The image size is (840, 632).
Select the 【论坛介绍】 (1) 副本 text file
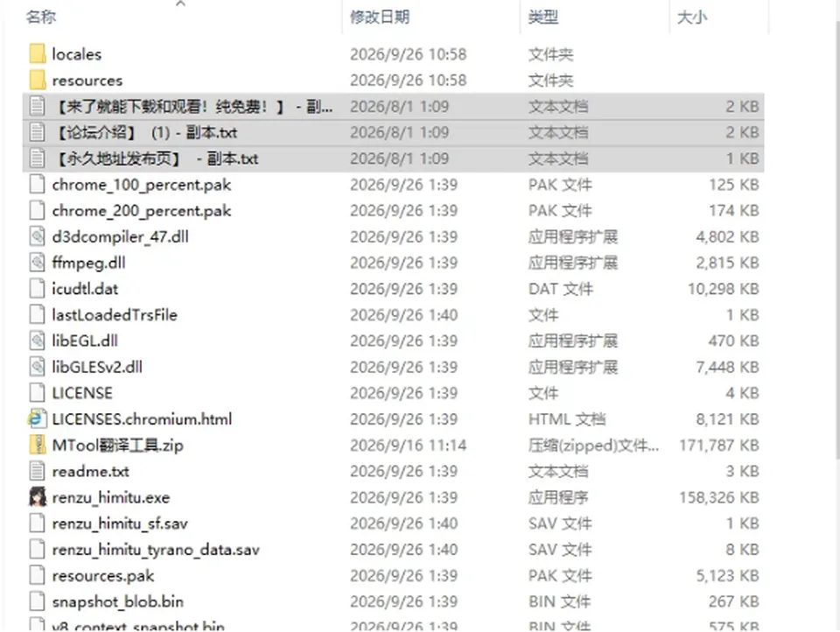(393, 132)
